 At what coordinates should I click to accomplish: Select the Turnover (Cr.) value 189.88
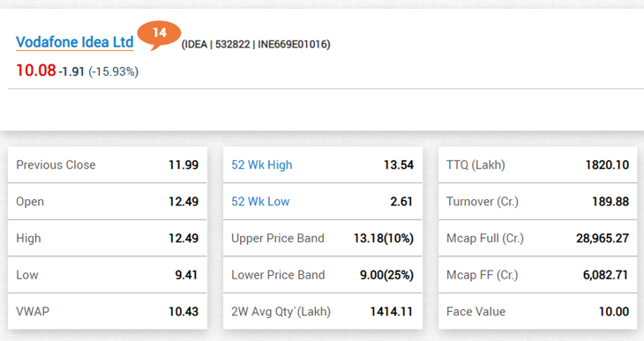[x=610, y=202]
